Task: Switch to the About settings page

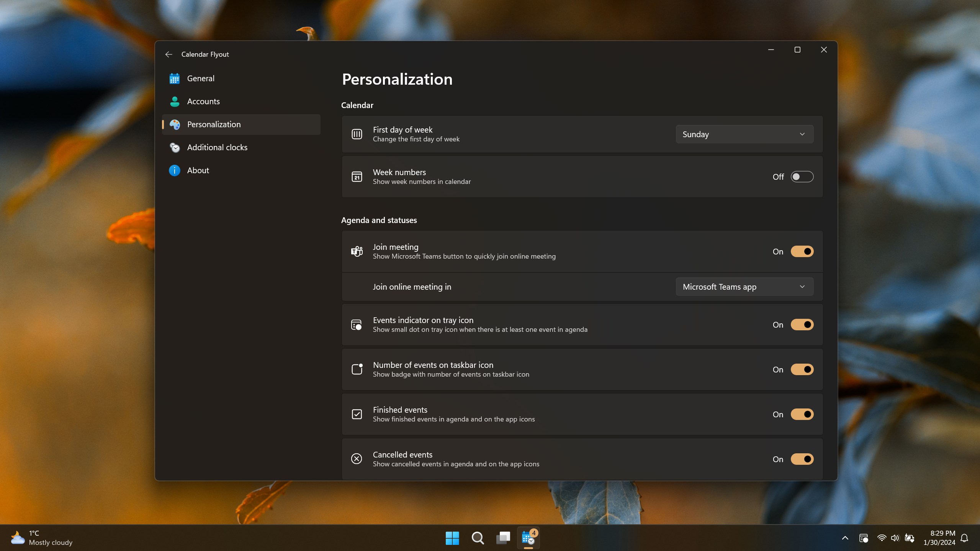Action: click(198, 170)
